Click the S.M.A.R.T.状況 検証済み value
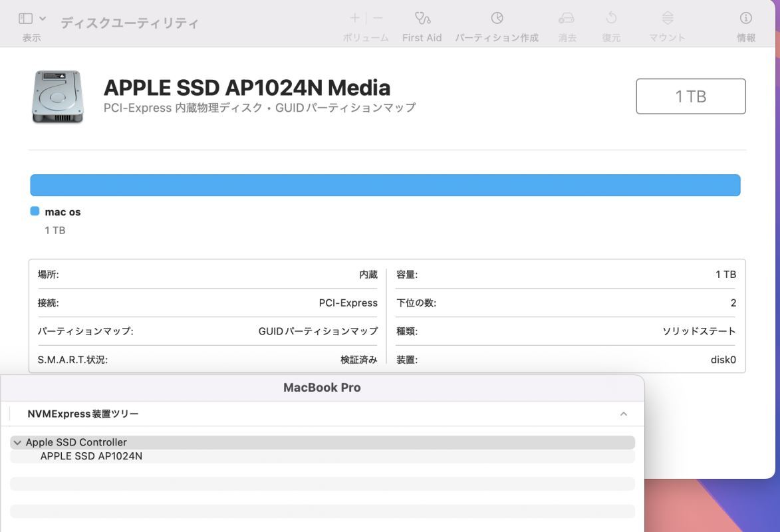Screen dimensions: 780x532 tap(360, 359)
